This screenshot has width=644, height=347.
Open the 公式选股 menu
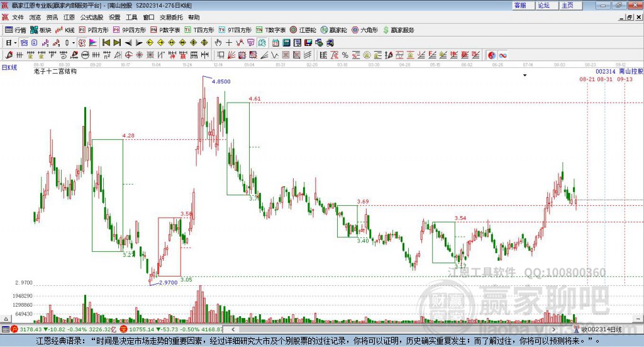pyautogui.click(x=92, y=17)
